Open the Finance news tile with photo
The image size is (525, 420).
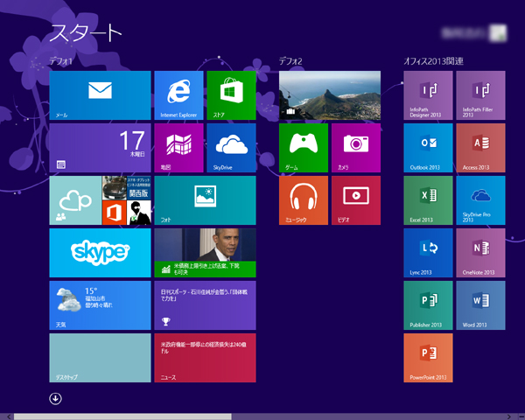click(206, 253)
